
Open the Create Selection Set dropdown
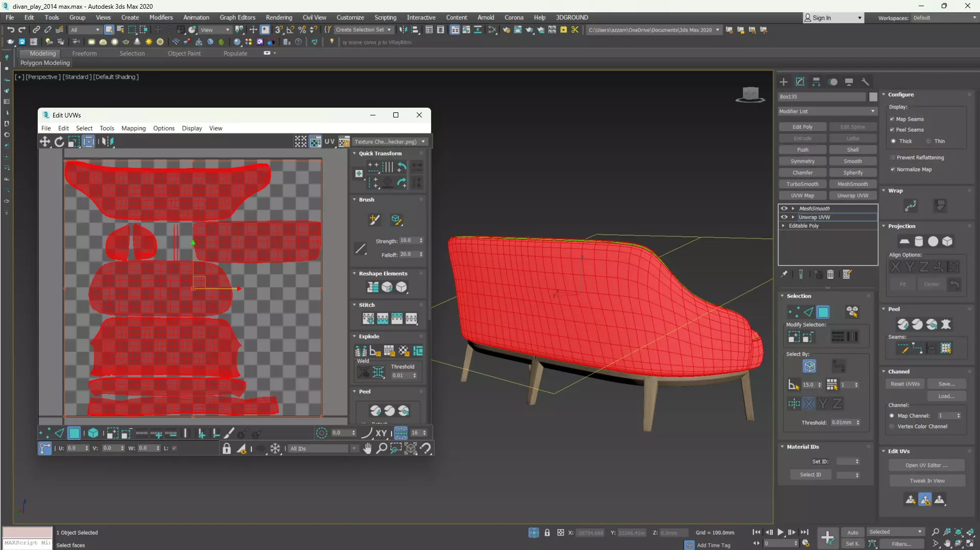coord(363,30)
